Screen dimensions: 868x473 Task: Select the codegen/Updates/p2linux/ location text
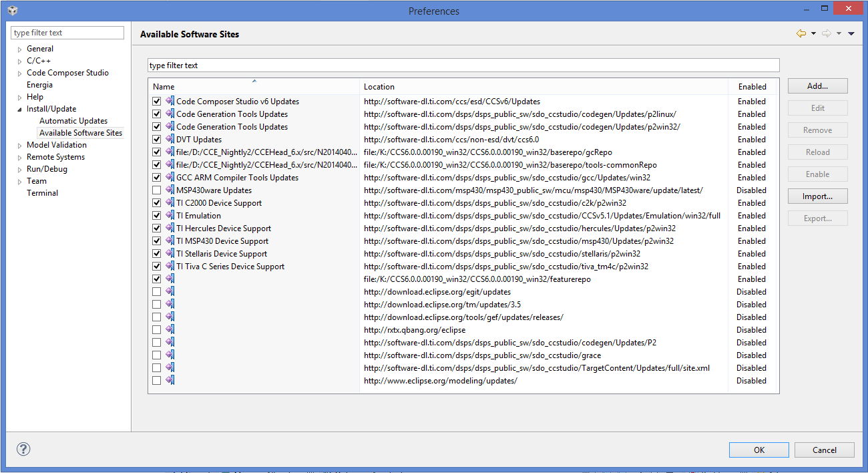(520, 114)
